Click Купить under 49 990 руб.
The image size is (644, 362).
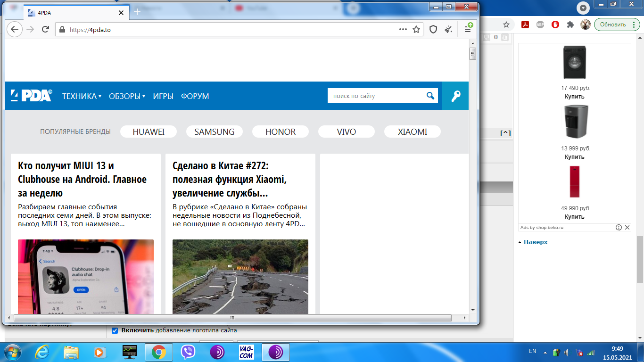[x=574, y=217]
